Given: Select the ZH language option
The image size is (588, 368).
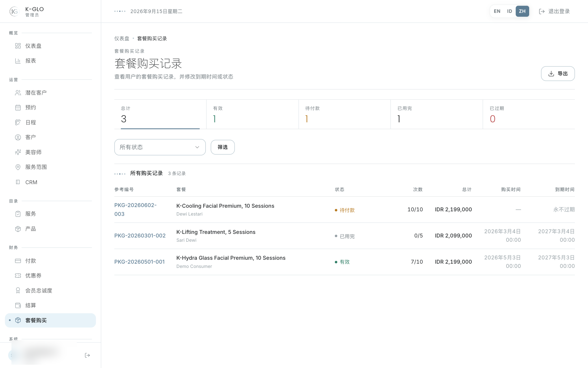Looking at the screenshot, I should click(522, 11).
